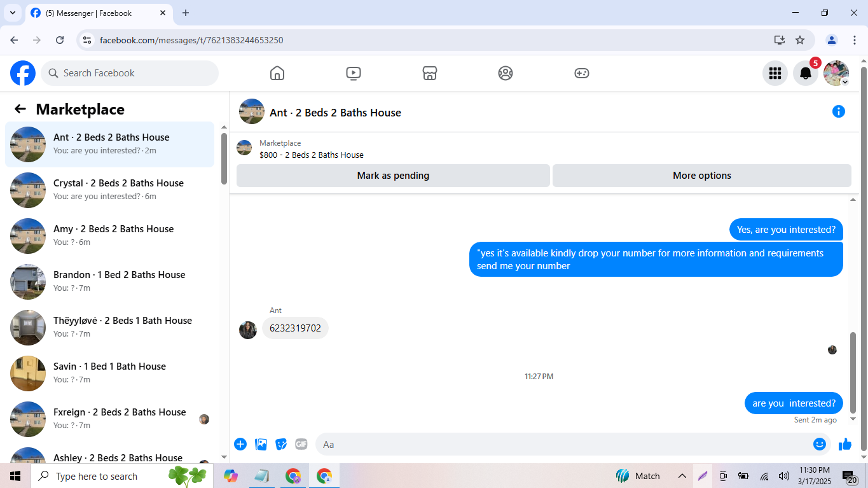Open the volume control in system tray
Viewport: 868px width, 488px height.
pos(784,476)
